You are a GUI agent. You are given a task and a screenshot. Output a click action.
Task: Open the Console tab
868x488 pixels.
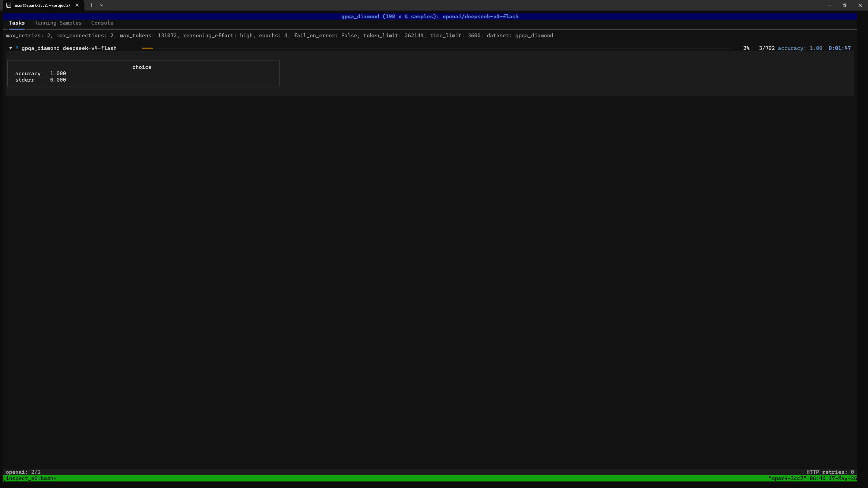[x=102, y=23]
